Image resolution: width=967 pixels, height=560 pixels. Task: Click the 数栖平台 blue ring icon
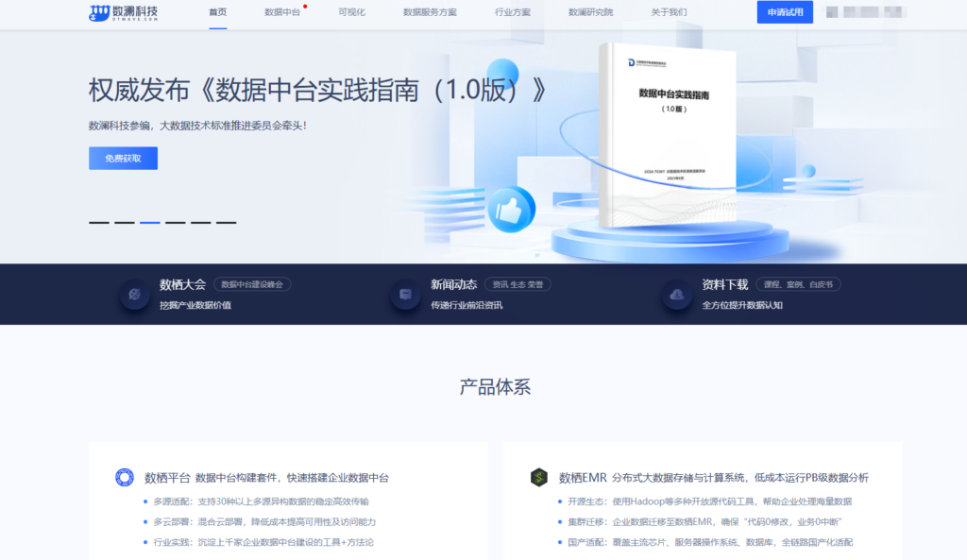coord(126,477)
